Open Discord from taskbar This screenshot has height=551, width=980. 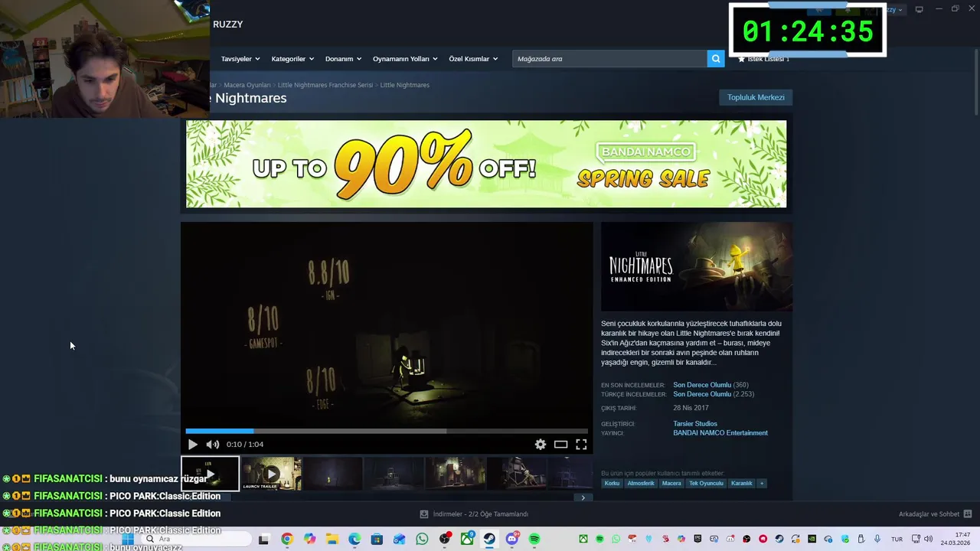[x=512, y=539]
